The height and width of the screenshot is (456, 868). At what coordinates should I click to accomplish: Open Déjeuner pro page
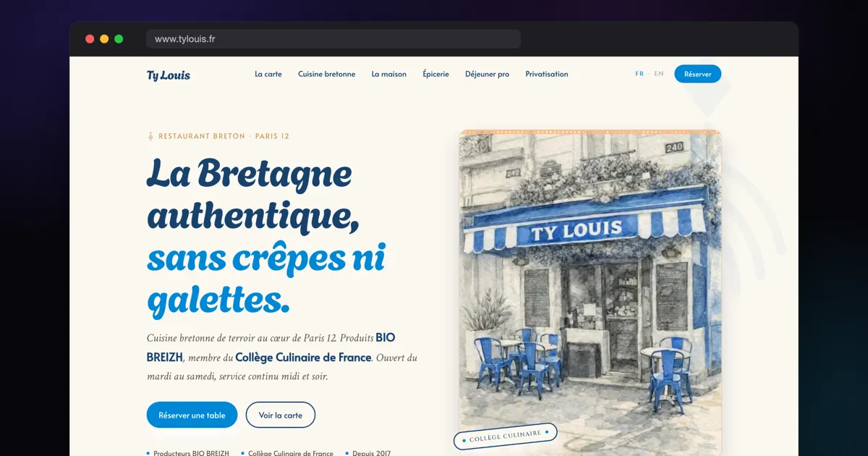[x=487, y=74]
